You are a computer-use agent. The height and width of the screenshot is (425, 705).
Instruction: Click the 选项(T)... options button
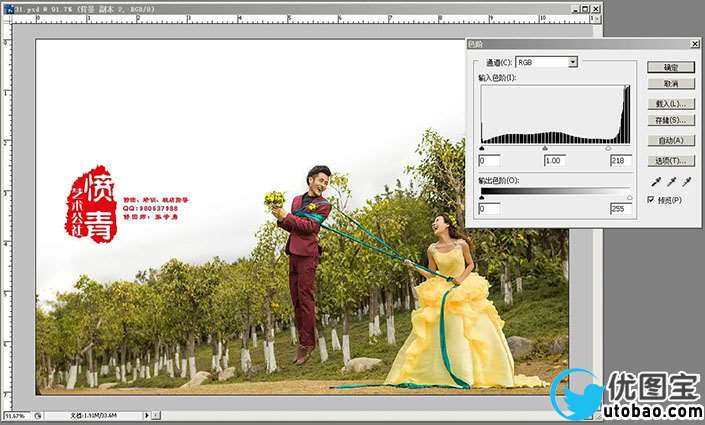671,161
